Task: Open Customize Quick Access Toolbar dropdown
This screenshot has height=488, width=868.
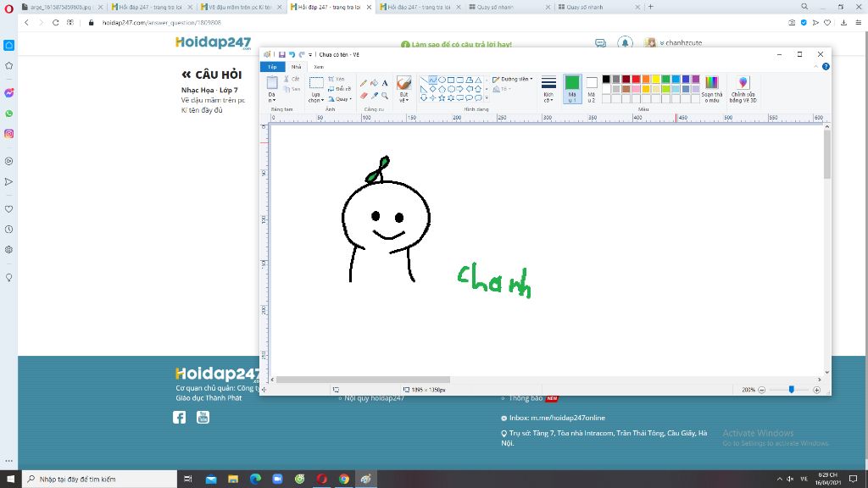Action: click(310, 54)
